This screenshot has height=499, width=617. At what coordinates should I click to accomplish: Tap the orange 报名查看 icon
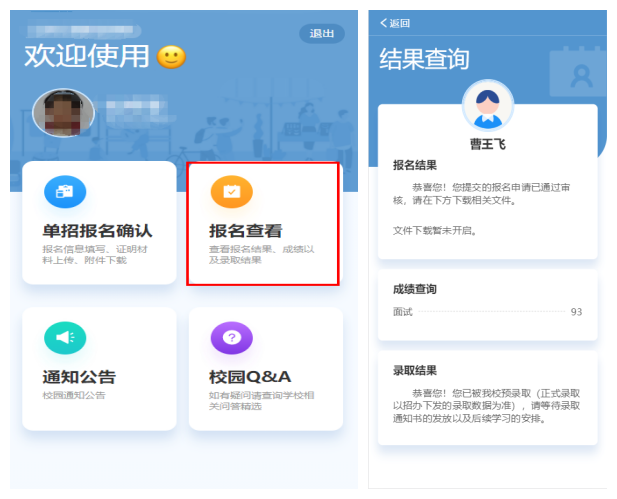231,191
